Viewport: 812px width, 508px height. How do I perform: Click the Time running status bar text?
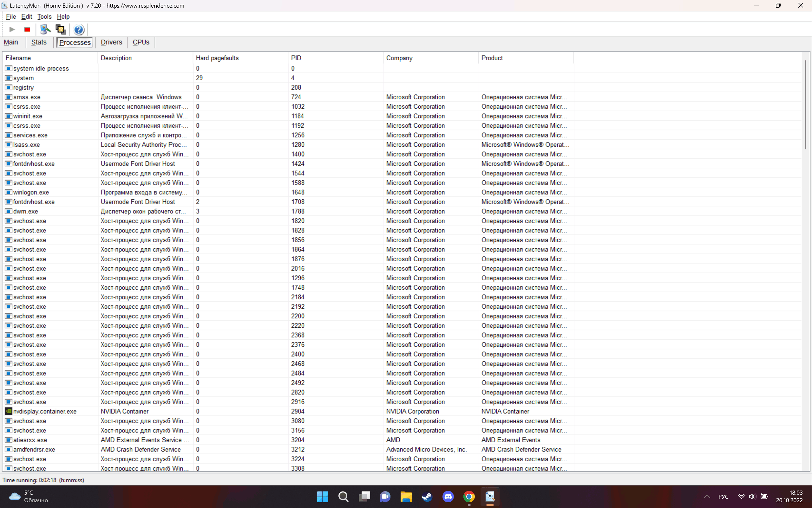click(44, 480)
